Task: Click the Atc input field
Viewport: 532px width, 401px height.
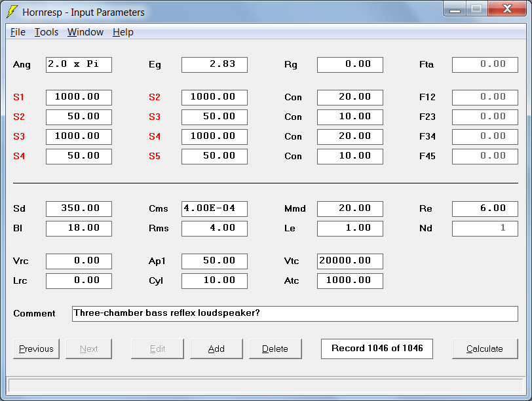Action: coord(350,281)
